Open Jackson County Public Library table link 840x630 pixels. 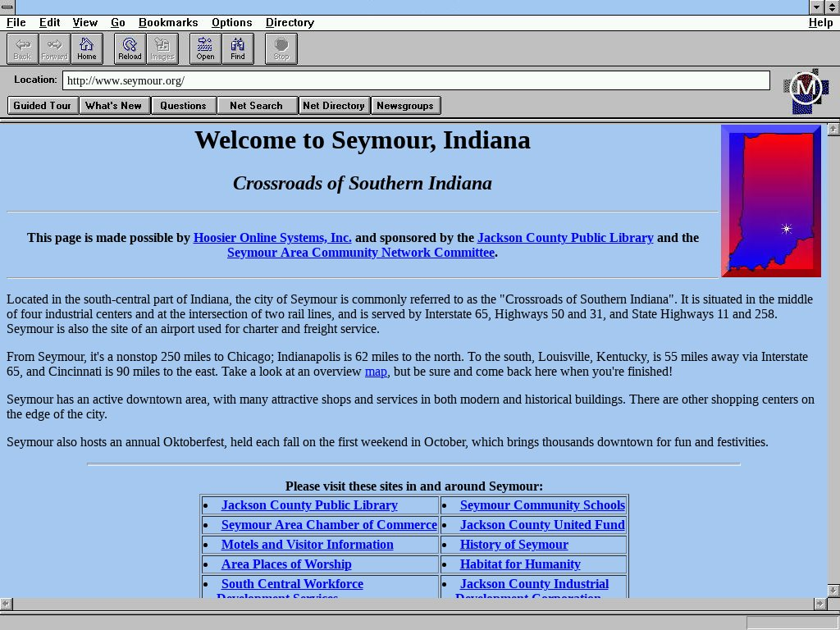point(309,505)
